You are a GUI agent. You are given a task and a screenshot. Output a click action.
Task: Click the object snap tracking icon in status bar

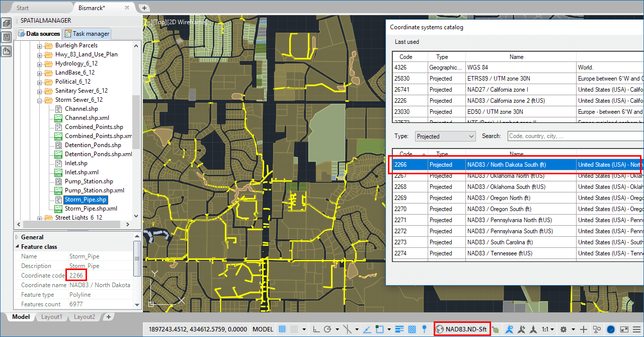(366, 329)
